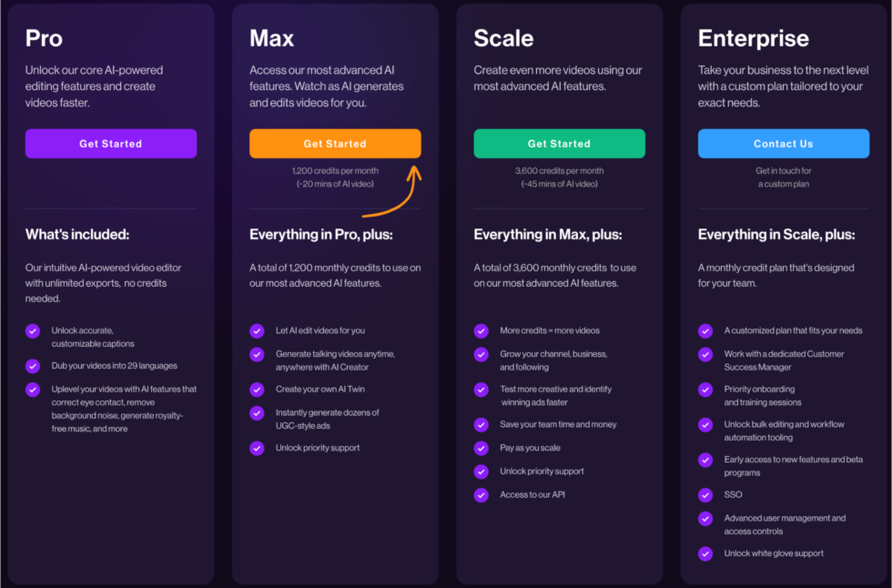Click the Everything in Max, plus heading

(548, 235)
